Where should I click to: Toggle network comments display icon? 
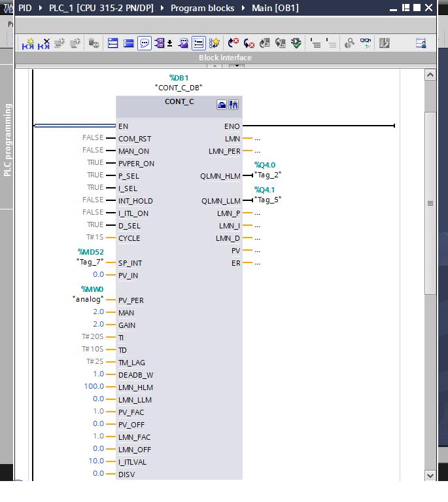coord(183,43)
